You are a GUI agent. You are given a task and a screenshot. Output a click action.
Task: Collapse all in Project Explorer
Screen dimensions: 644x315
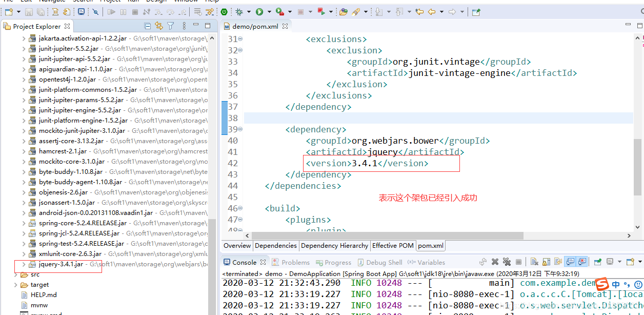pyautogui.click(x=148, y=26)
